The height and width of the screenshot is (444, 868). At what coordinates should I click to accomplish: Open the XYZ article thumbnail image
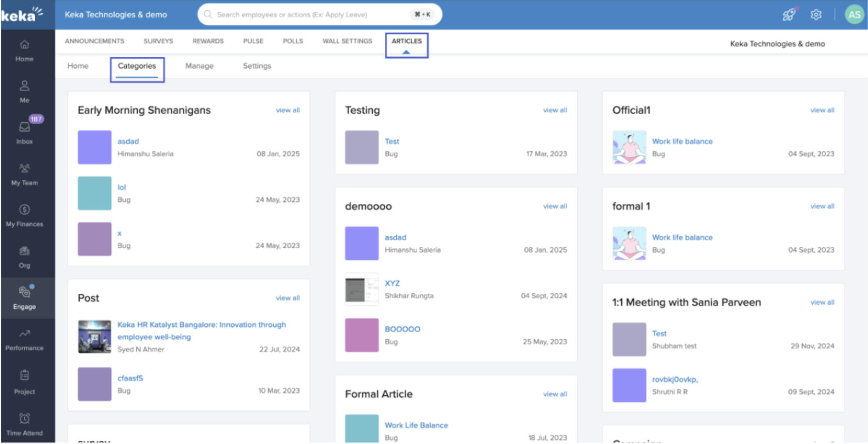click(361, 289)
